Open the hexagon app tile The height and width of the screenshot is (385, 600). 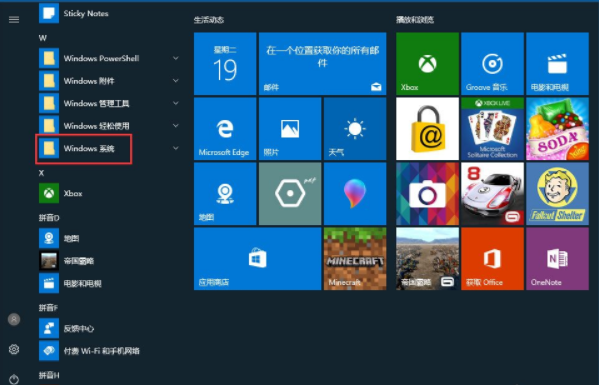pyautogui.click(x=290, y=194)
